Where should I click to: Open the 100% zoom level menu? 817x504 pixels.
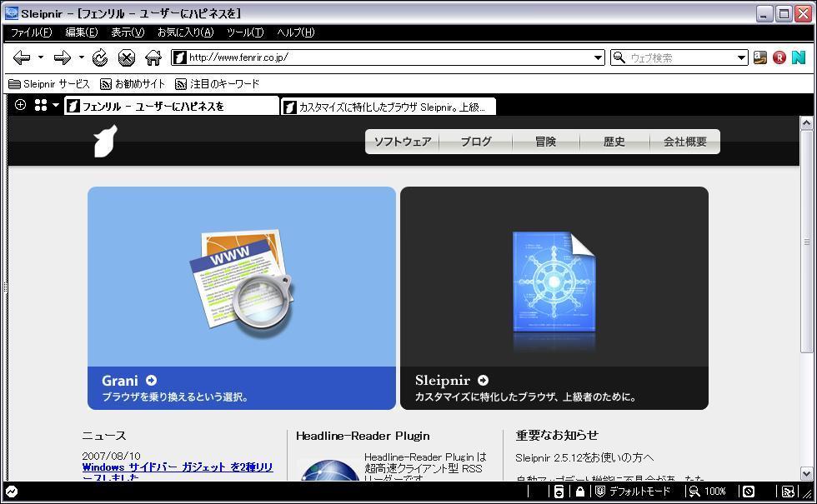709,492
